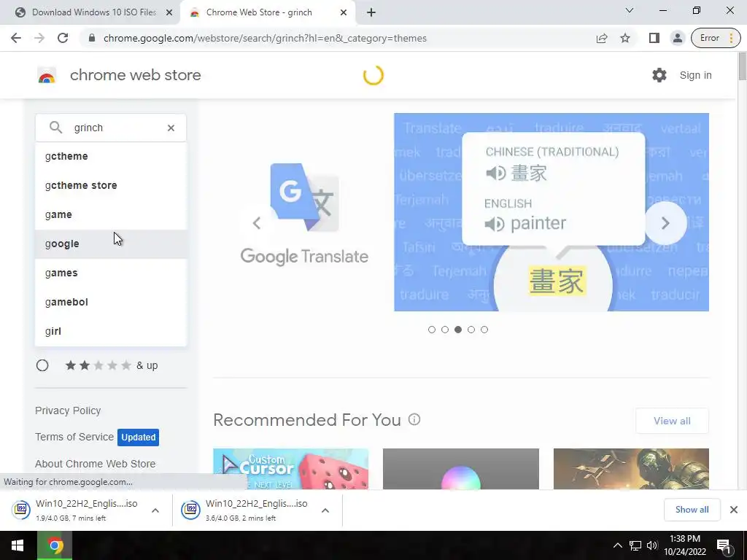
Task: Show the next carousel slide
Action: click(x=665, y=223)
